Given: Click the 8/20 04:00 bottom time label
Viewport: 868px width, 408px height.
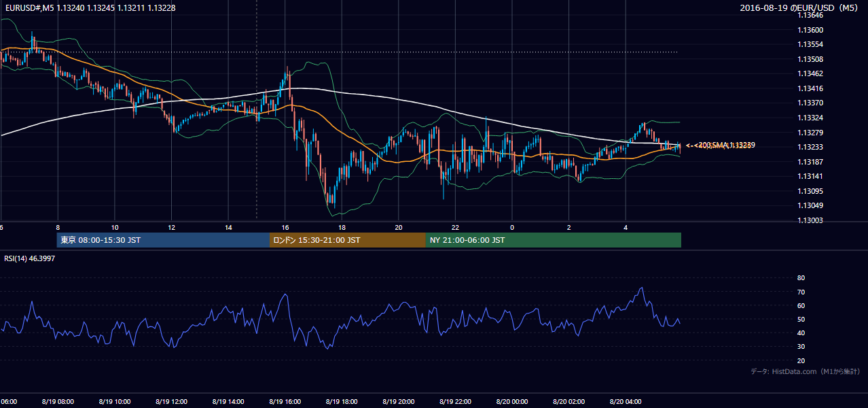Looking at the screenshot, I should pos(626,402).
